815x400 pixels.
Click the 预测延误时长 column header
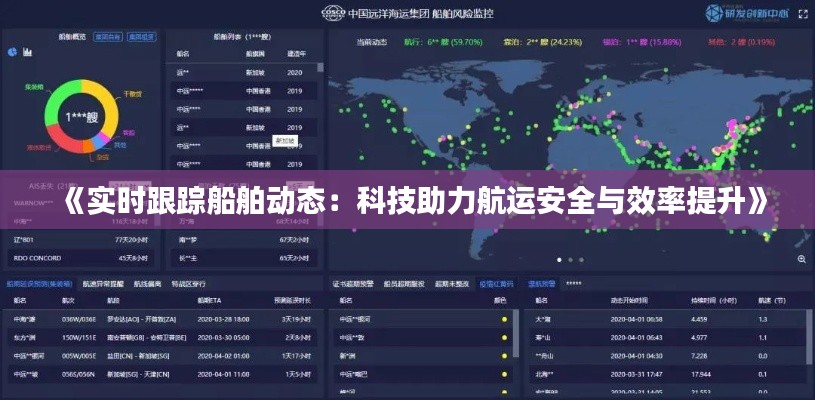(x=293, y=300)
